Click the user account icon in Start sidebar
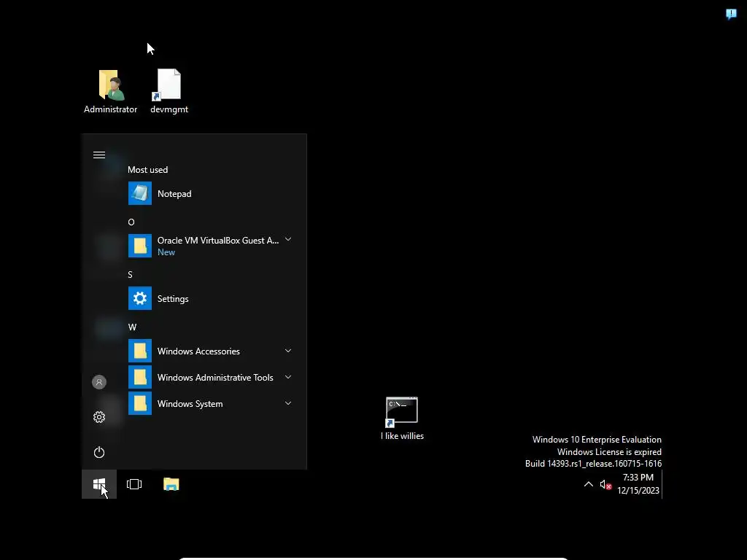 coord(99,382)
